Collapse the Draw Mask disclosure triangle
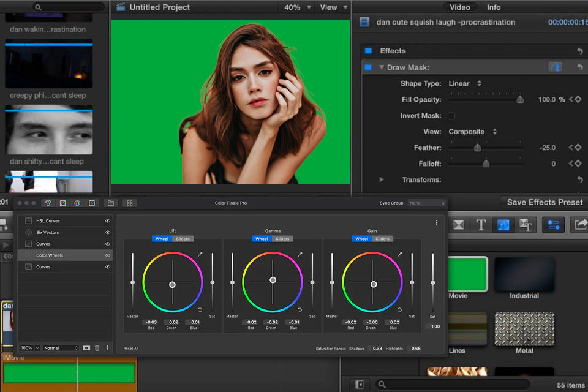 [382, 67]
